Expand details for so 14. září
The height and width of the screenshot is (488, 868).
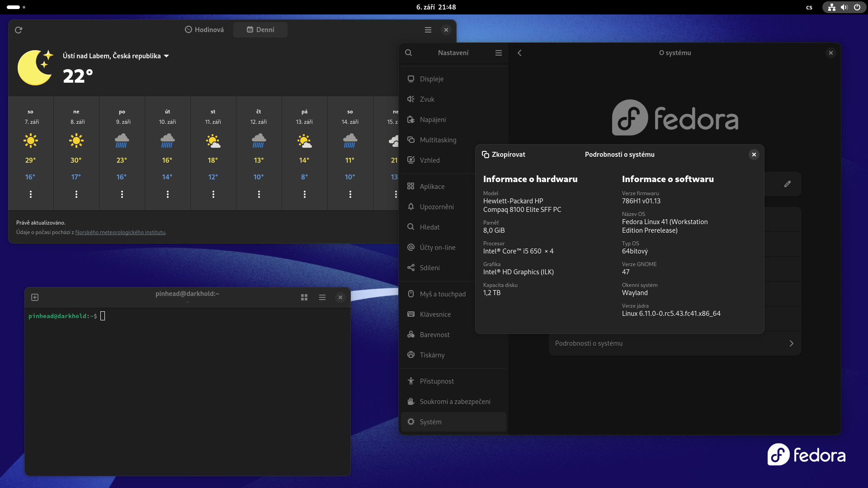[350, 194]
